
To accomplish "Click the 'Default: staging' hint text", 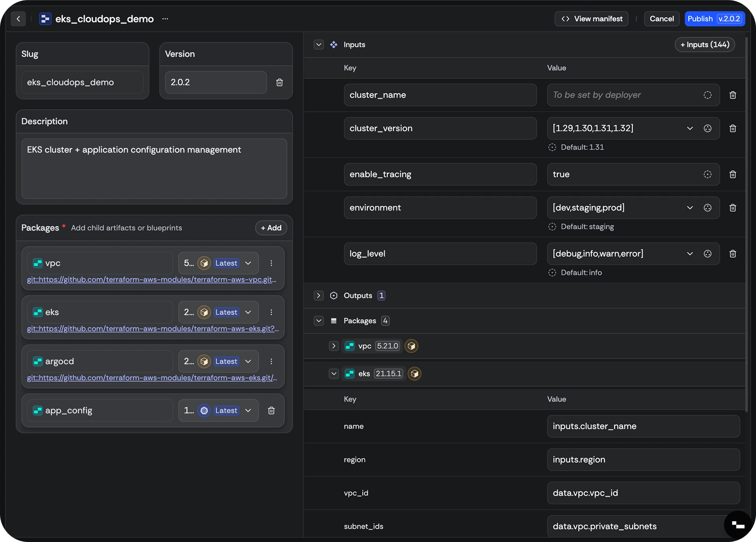I will (587, 227).
